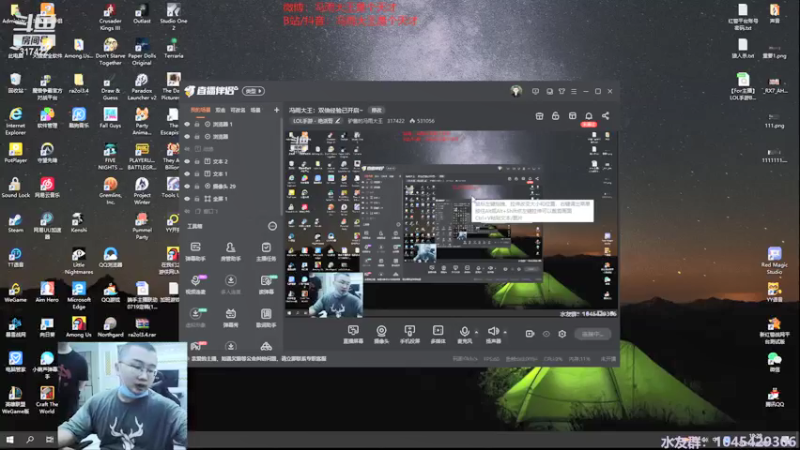
Task: Toggle visibility of source 全屏 1
Action: (187, 198)
